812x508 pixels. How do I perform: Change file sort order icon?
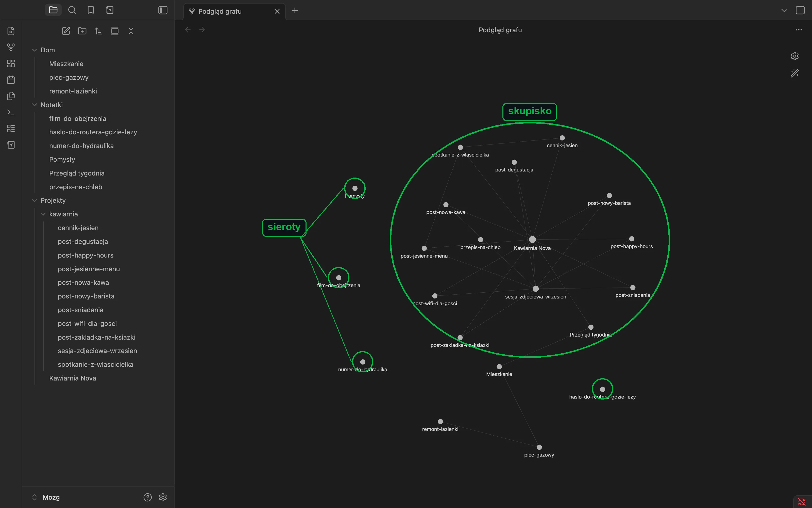[x=98, y=31]
